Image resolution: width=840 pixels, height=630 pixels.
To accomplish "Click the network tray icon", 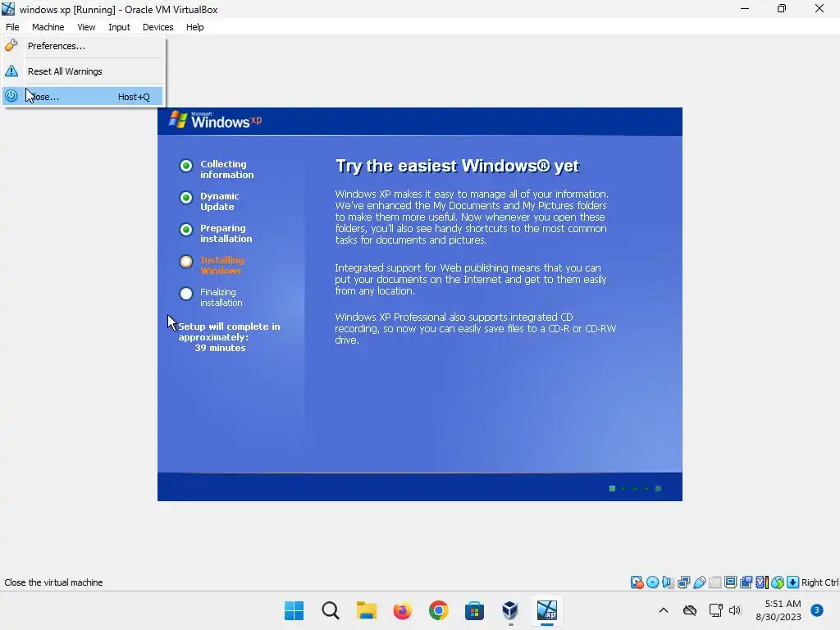I will [715, 610].
